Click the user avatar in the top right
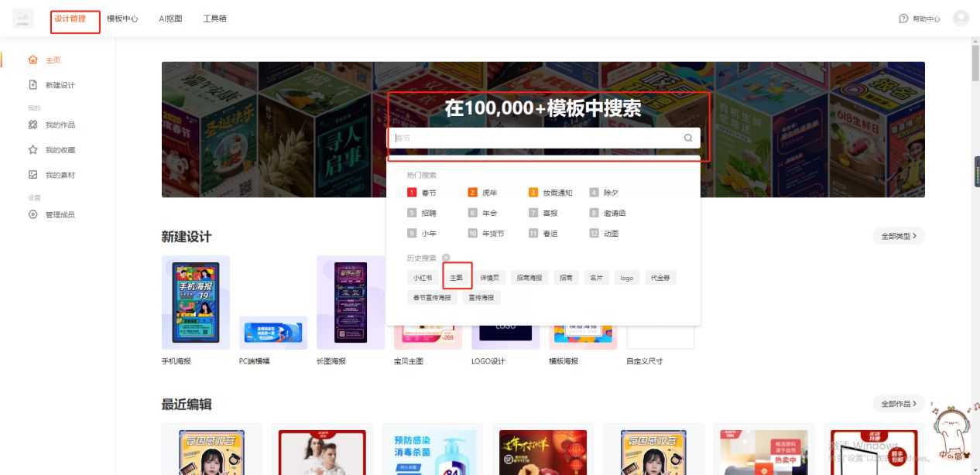This screenshot has height=475, width=980. pyautogui.click(x=960, y=18)
